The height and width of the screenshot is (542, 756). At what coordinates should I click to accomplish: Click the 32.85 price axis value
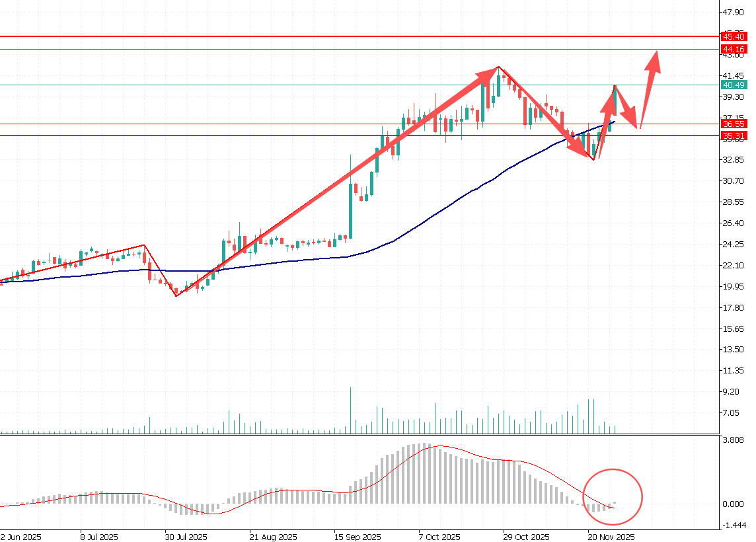(734, 159)
